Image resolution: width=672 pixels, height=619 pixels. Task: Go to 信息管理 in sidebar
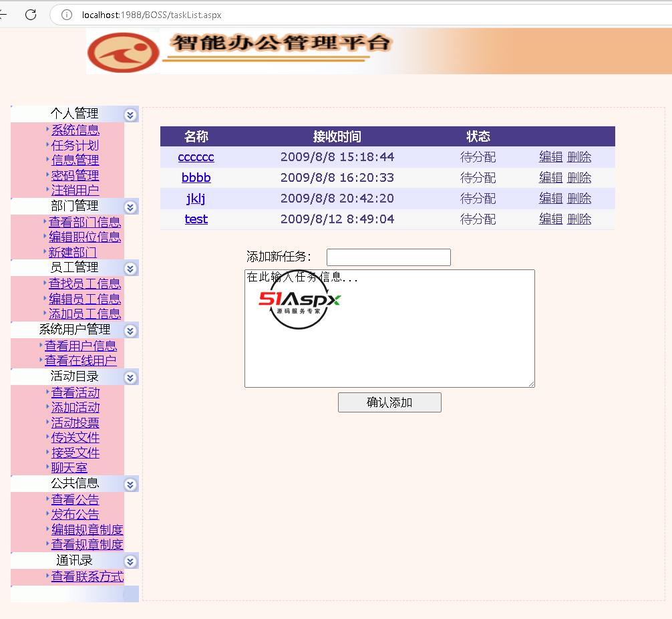point(75,160)
